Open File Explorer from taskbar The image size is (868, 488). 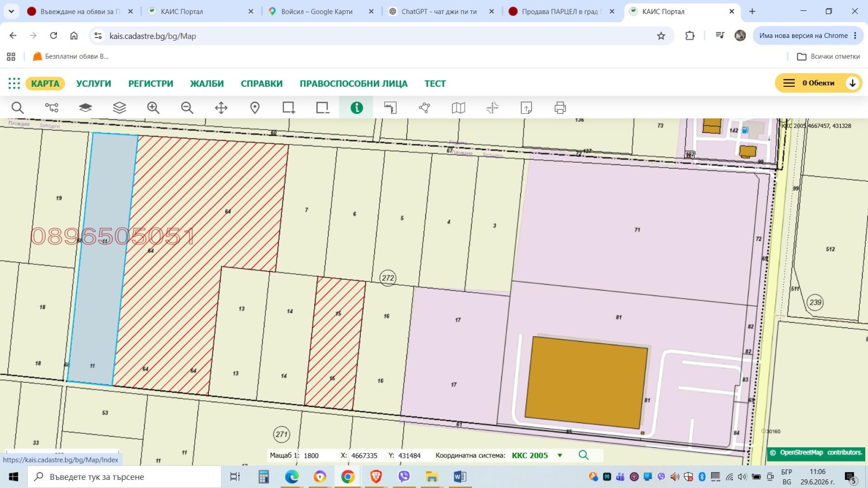432,477
